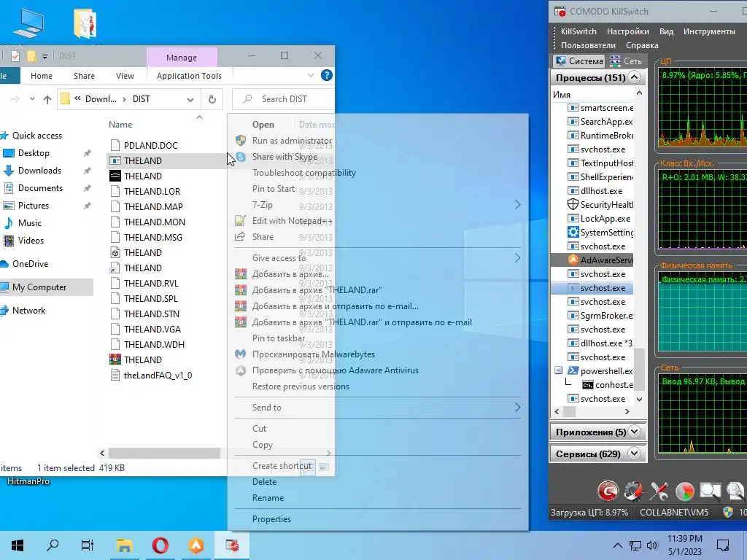This screenshot has width=747, height=560.
Task: Click the Manage contextual tab header
Action: pos(182,57)
